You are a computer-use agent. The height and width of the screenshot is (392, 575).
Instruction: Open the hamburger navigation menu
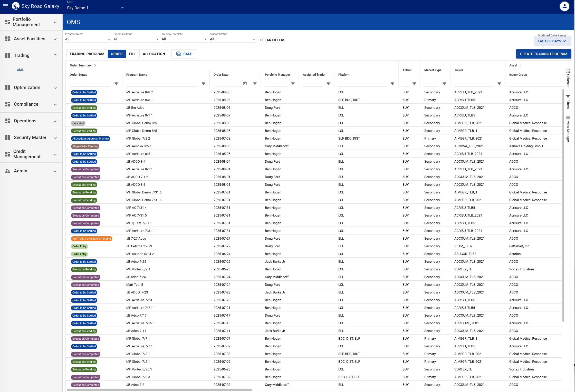[6, 6]
